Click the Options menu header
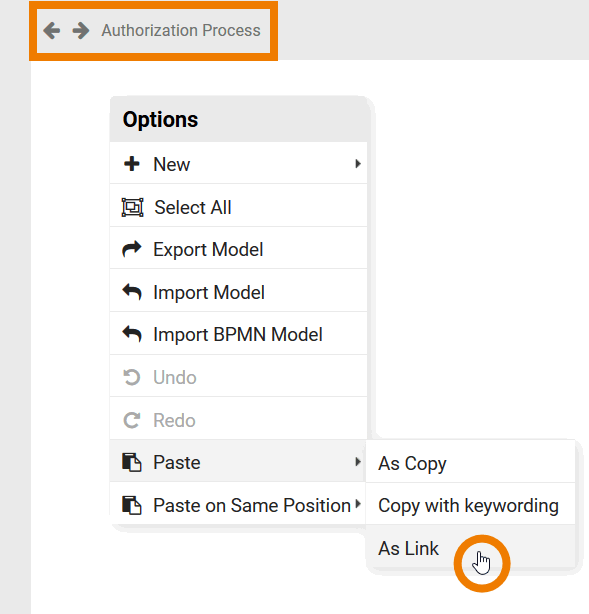 coord(238,119)
